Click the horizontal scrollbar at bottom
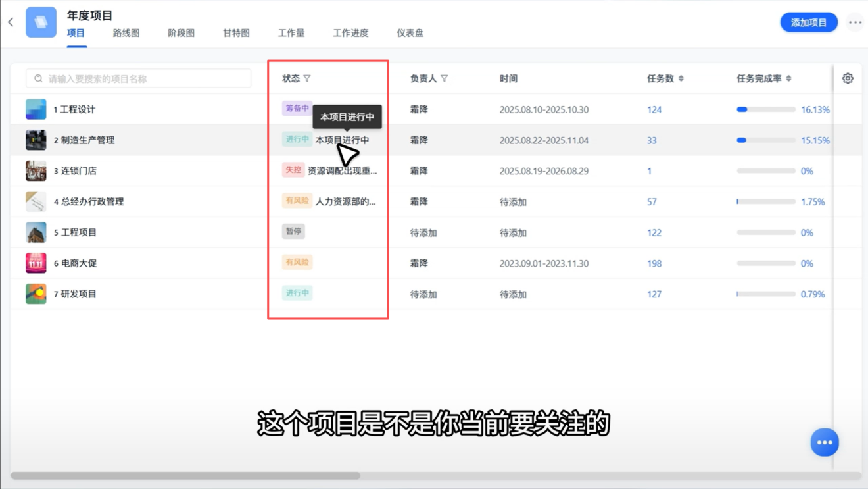 [185, 475]
